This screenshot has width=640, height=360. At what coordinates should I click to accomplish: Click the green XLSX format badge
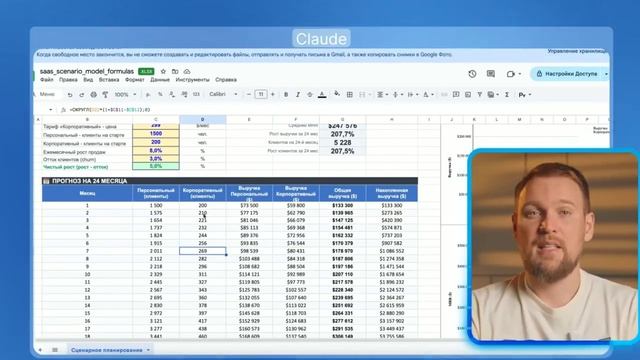click(146, 71)
